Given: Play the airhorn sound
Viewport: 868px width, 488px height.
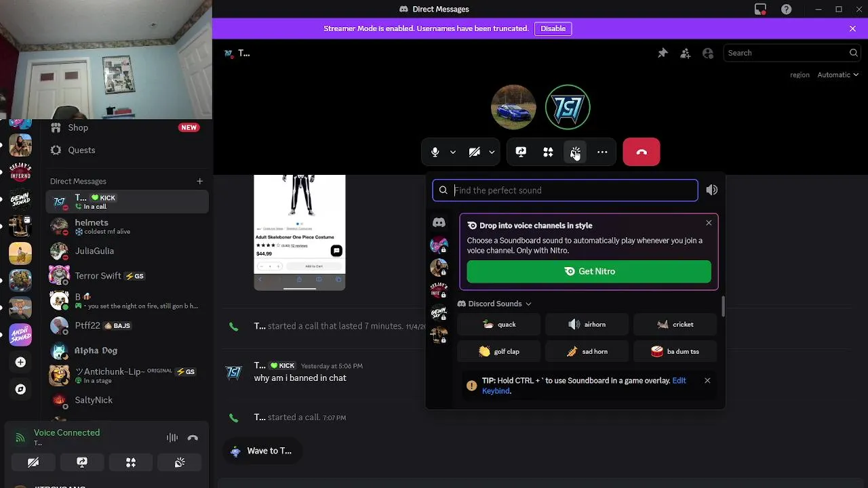Looking at the screenshot, I should click(587, 325).
